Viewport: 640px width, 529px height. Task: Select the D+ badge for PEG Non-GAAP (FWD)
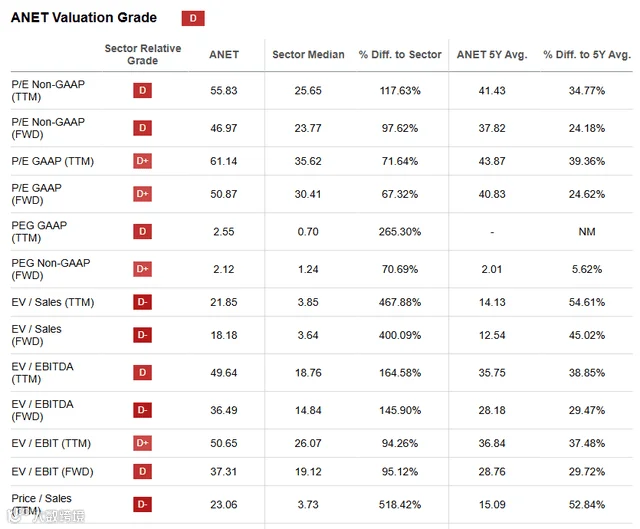142,269
